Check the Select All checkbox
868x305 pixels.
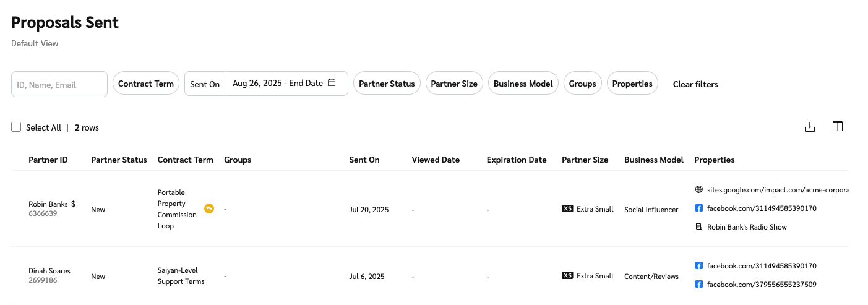click(x=16, y=127)
